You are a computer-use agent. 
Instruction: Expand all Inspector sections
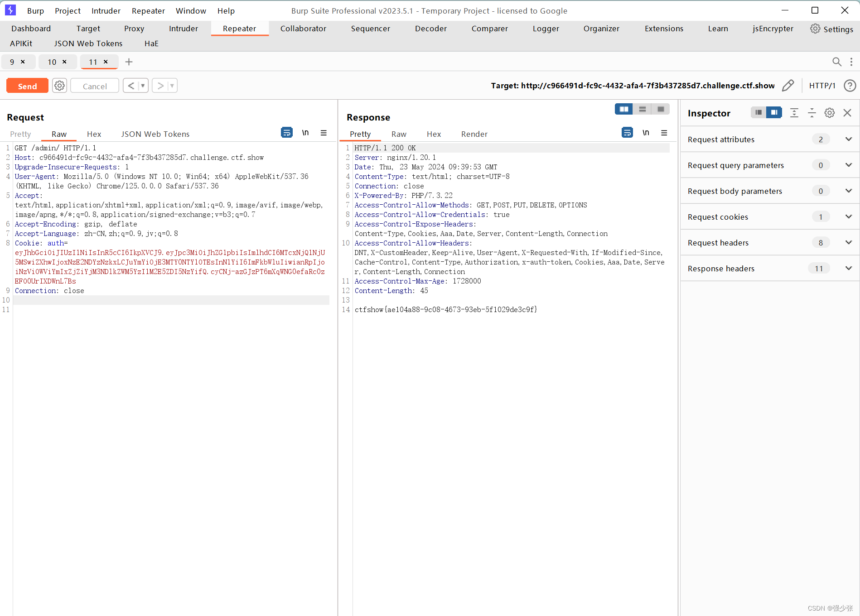click(794, 113)
